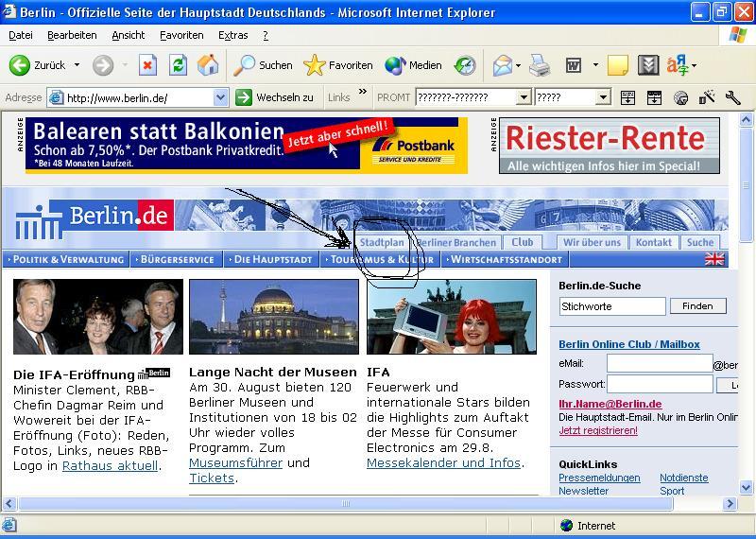Open the PROMT translation direction dropdown

click(524, 97)
